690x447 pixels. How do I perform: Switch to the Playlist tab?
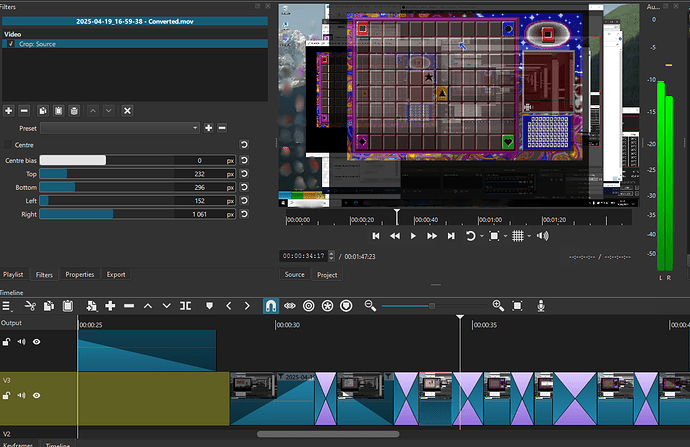[x=13, y=275]
